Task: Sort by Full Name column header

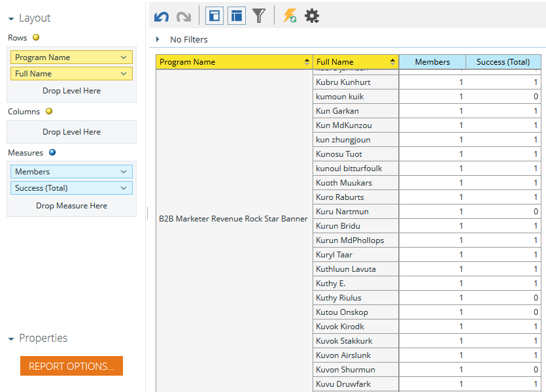Action: tap(356, 62)
